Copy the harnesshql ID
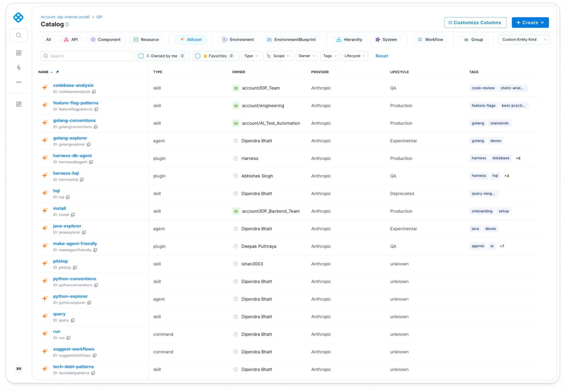The height and width of the screenshot is (392, 566). pos(82,180)
